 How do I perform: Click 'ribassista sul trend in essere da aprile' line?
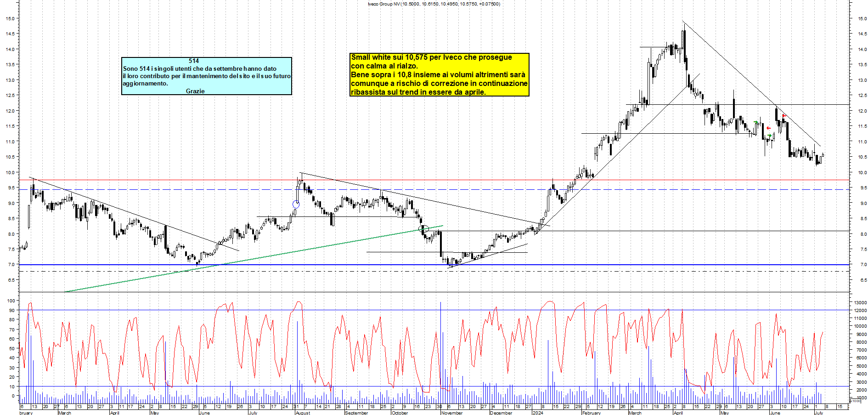point(418,92)
